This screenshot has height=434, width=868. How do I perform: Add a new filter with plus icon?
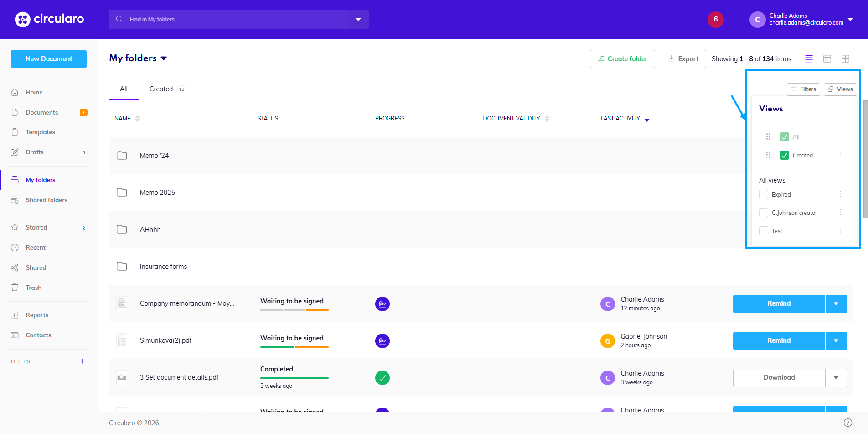83,361
